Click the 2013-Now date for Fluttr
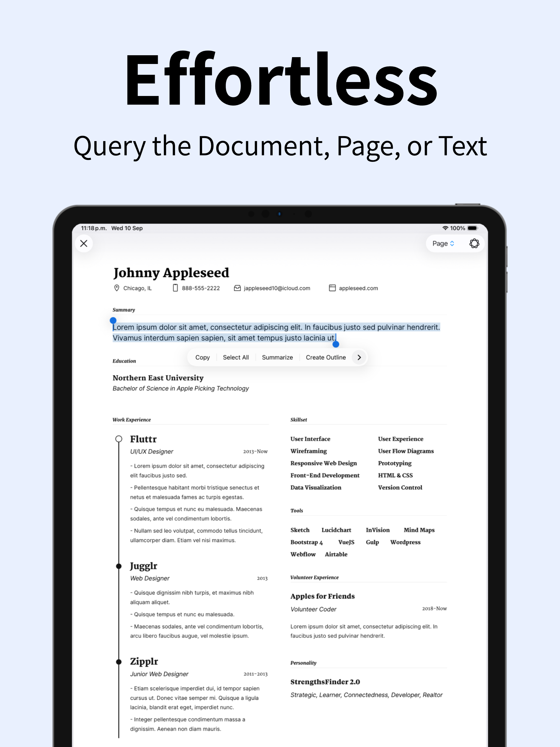 pyautogui.click(x=255, y=451)
